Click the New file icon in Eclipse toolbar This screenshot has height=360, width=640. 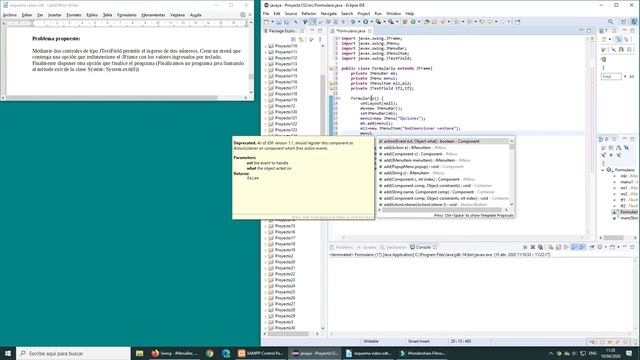[267, 22]
